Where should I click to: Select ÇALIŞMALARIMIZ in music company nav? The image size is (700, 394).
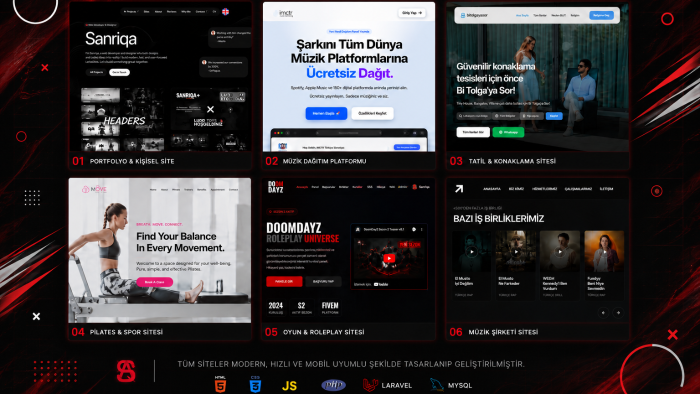click(x=578, y=189)
